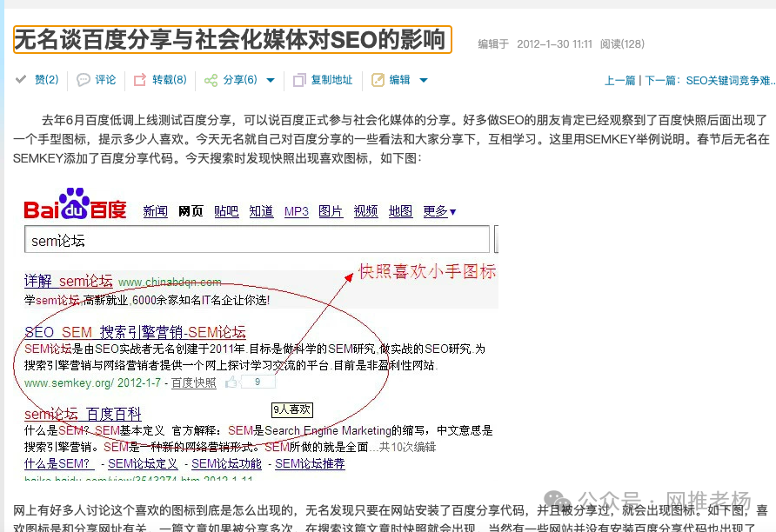Viewport: 776px width, 532px height.
Task: Select Baidu MP3 tab
Action: click(297, 211)
